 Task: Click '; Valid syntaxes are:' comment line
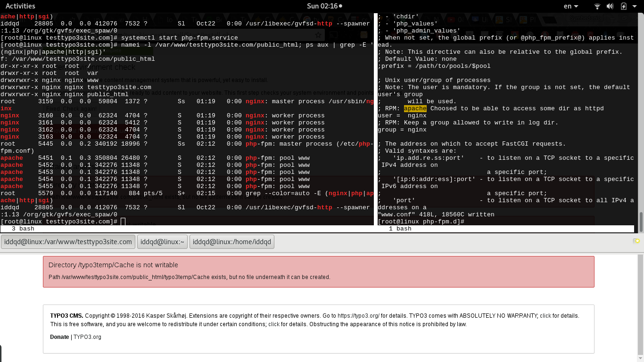[x=417, y=151]
